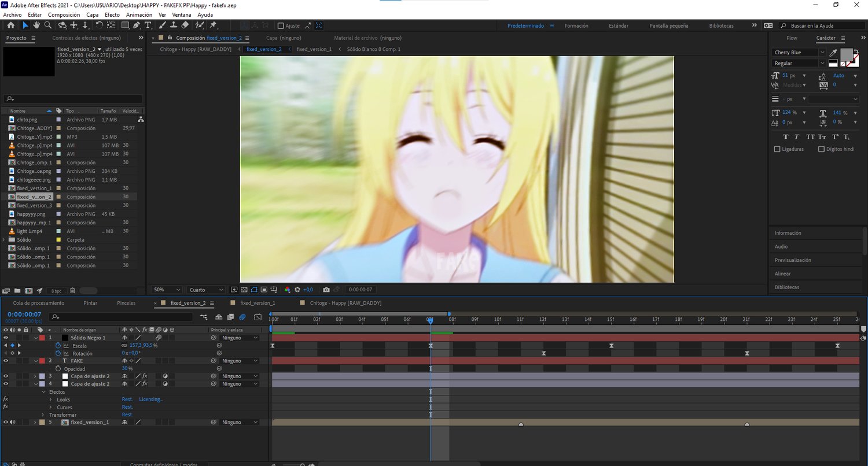
Task: Expand layer 3 Capa de ajuste 2
Action: click(35, 376)
